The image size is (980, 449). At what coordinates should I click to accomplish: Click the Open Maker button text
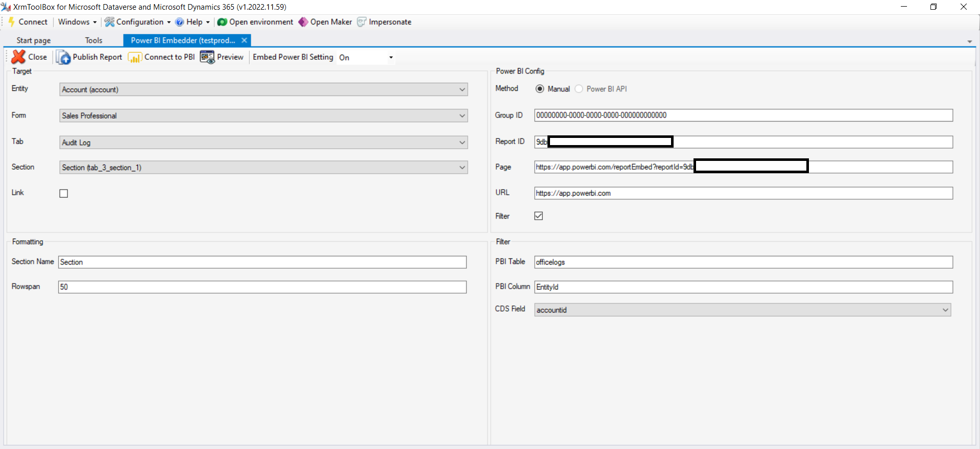331,22
